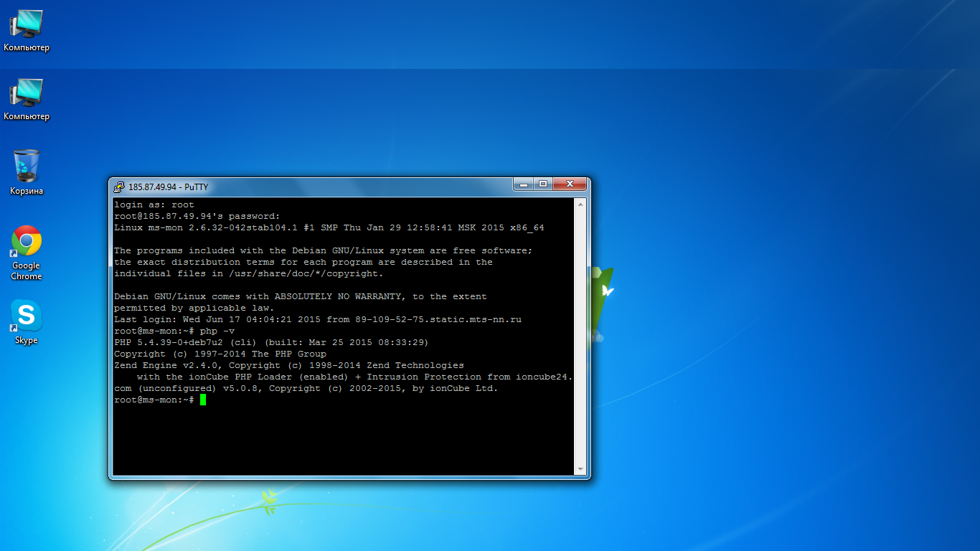Click the '(unconfigured) v5.0.8' ionCube line
The width and height of the screenshot is (980, 551).
[x=306, y=389]
